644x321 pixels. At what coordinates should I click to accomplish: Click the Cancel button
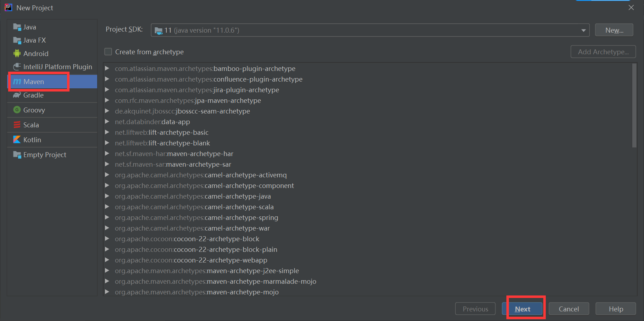click(569, 309)
